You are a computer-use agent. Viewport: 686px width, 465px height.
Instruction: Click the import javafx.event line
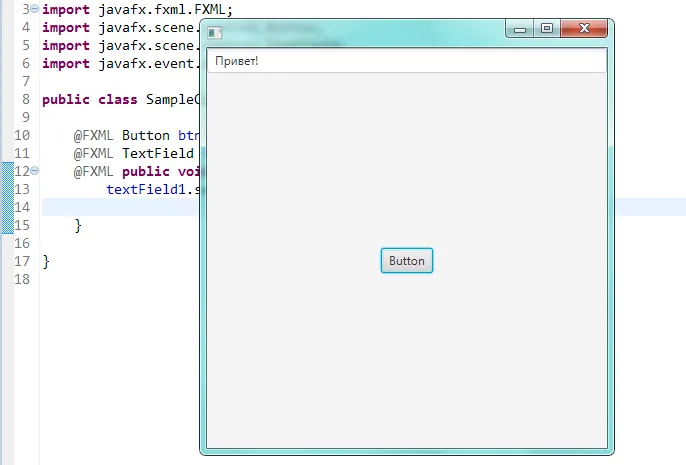[x=120, y=63]
